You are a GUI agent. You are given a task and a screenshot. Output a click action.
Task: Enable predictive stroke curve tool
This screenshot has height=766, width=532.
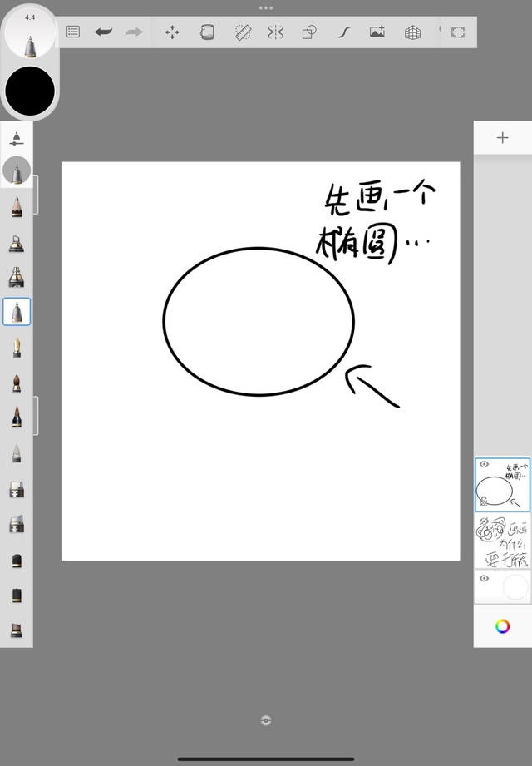(343, 32)
